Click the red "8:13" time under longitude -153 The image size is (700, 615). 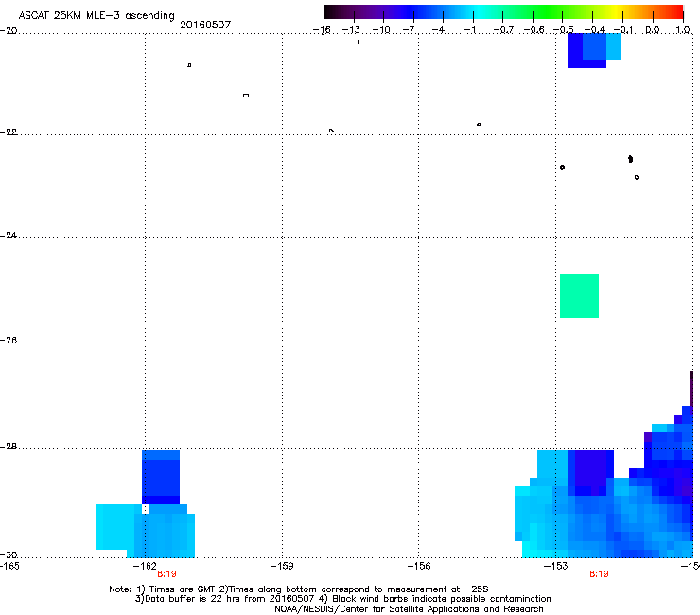tap(599, 574)
